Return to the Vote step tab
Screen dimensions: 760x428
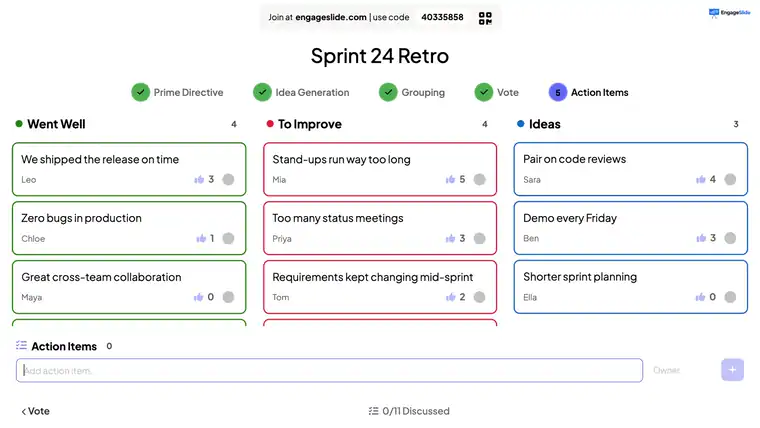497,92
